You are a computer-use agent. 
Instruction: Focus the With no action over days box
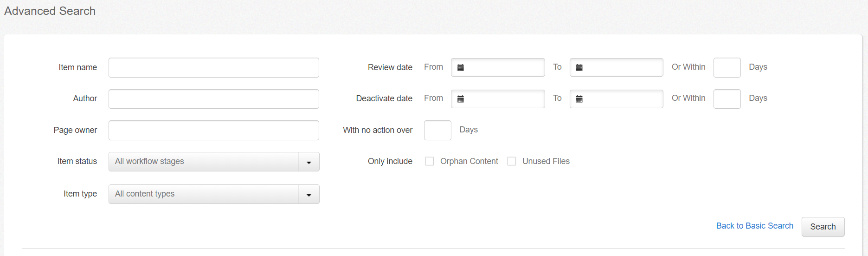click(437, 130)
